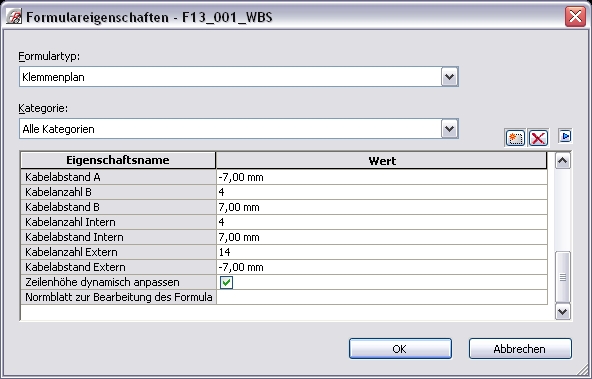
Task: Click the scrollbar up arrow
Action: 563,161
